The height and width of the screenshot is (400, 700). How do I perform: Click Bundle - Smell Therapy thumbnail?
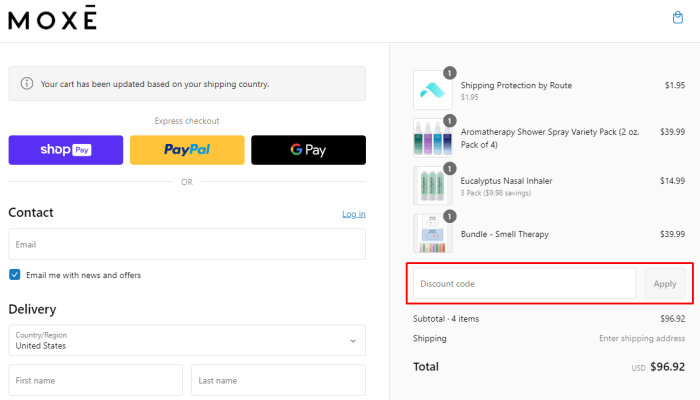[x=433, y=233]
